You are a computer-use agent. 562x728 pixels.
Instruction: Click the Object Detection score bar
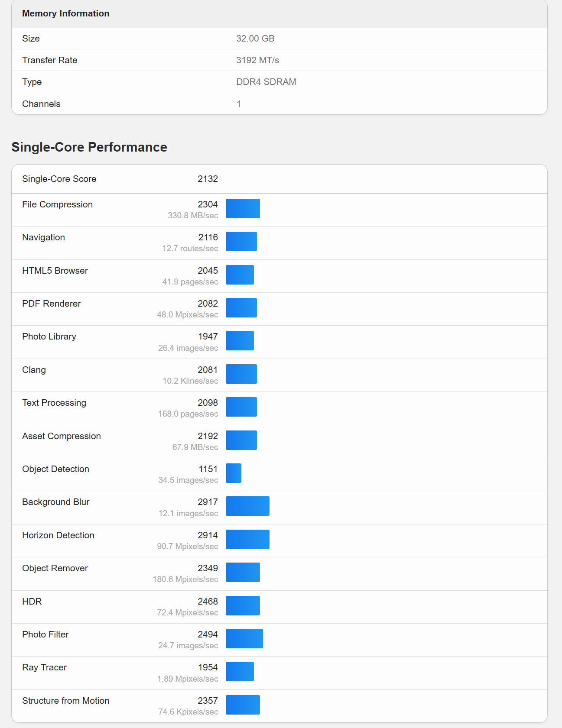click(234, 473)
